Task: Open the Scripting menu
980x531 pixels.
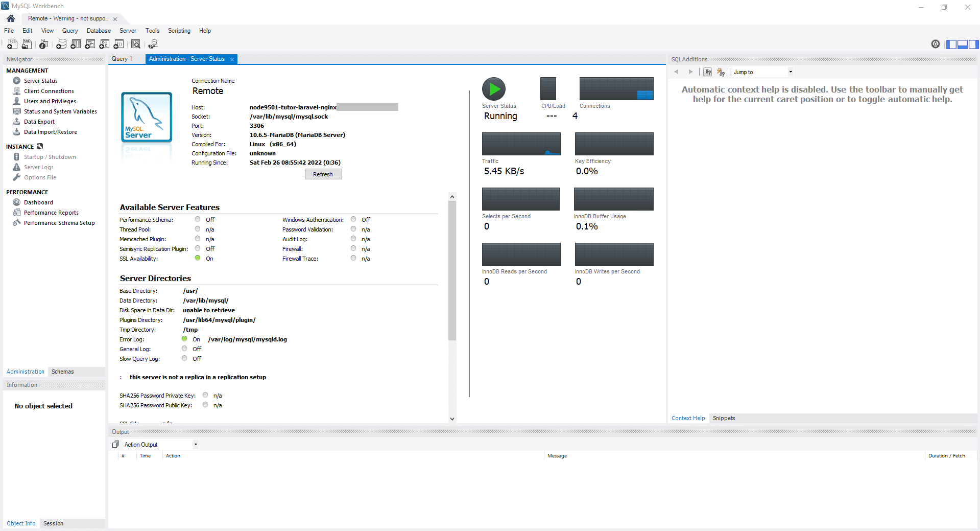Action: point(179,31)
